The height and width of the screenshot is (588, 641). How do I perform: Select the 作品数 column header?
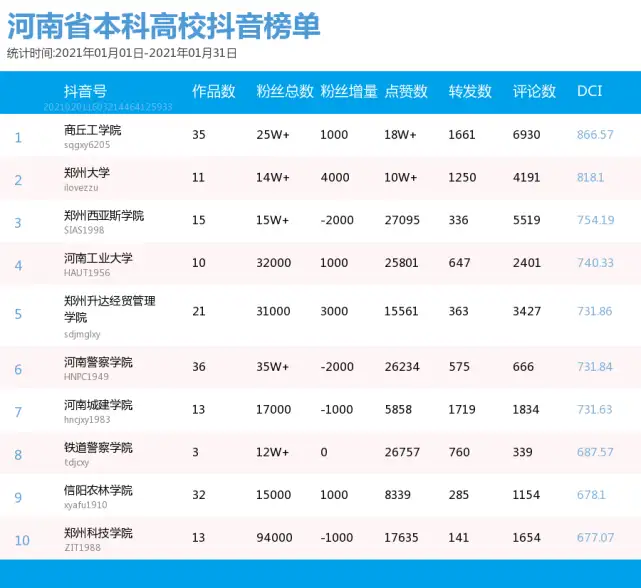tap(214, 91)
